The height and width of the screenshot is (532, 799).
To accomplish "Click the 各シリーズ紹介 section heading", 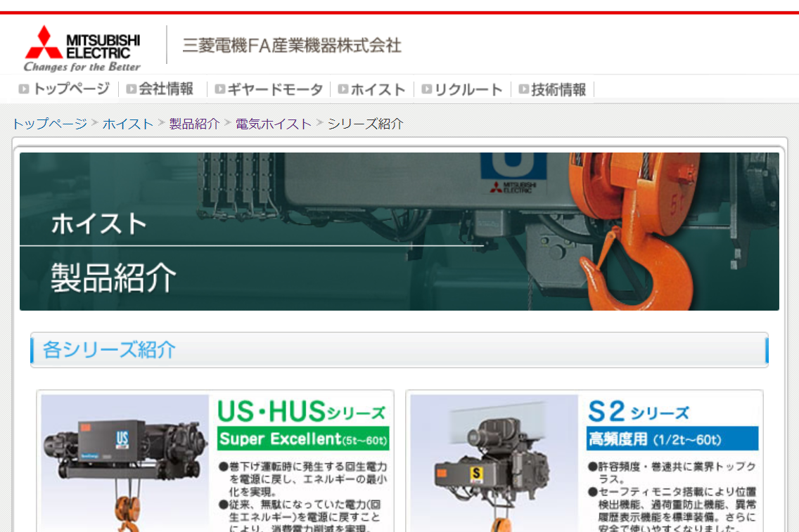I will coord(110,350).
